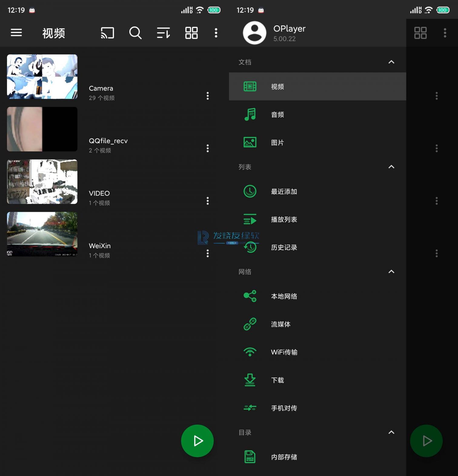The height and width of the screenshot is (476, 458).
Task: Click the green film video icon
Action: tap(250, 87)
